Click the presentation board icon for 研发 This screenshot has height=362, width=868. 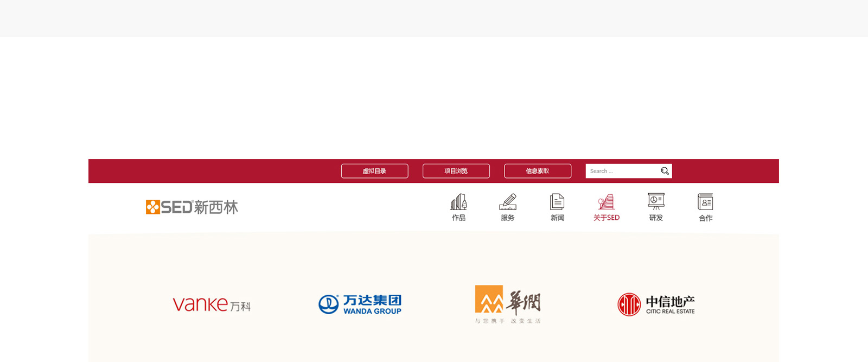point(656,201)
